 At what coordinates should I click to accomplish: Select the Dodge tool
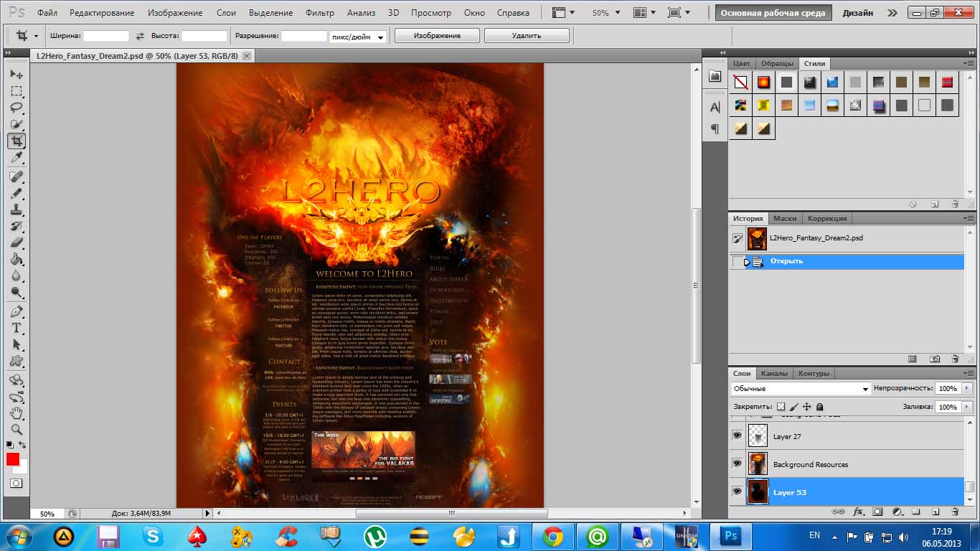pos(17,293)
